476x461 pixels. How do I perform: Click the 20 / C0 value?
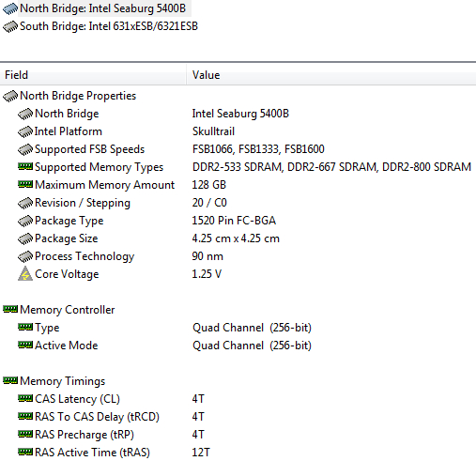(x=209, y=203)
